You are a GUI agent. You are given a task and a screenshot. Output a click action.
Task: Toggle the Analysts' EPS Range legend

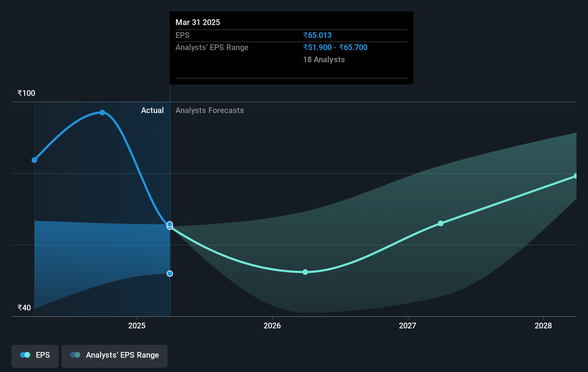[115, 356]
